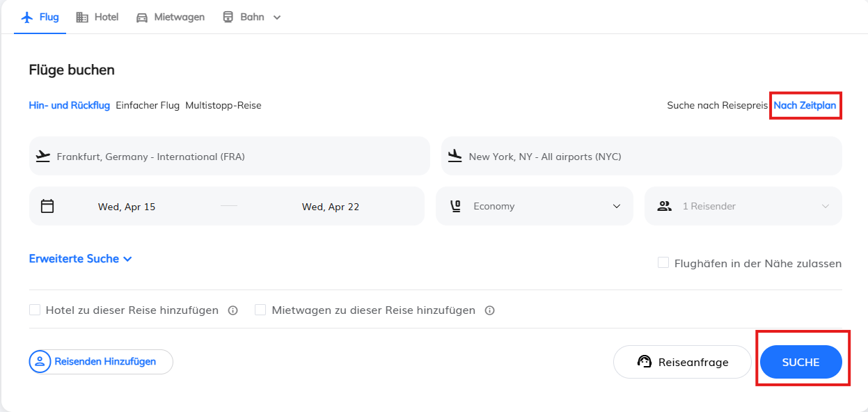The width and height of the screenshot is (868, 412).
Task: Open the Bahn tab dropdown arrow
Action: tap(277, 17)
